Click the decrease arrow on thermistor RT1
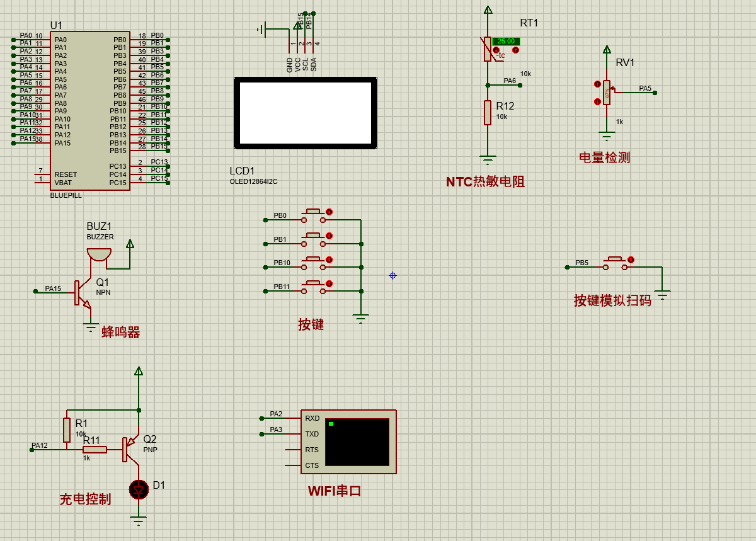This screenshot has width=756, height=541. click(496, 50)
